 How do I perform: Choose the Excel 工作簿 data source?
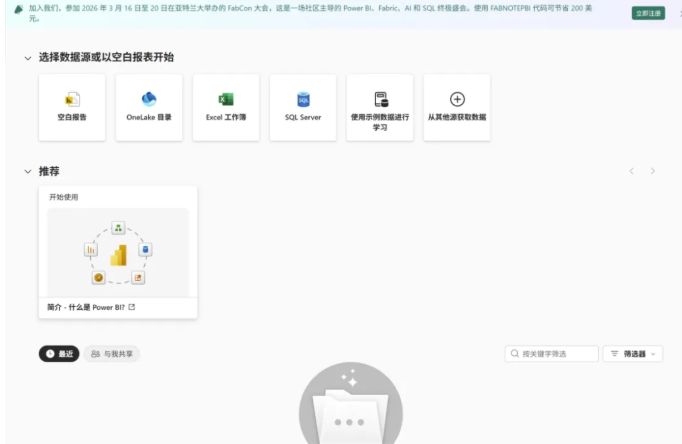pyautogui.click(x=226, y=107)
